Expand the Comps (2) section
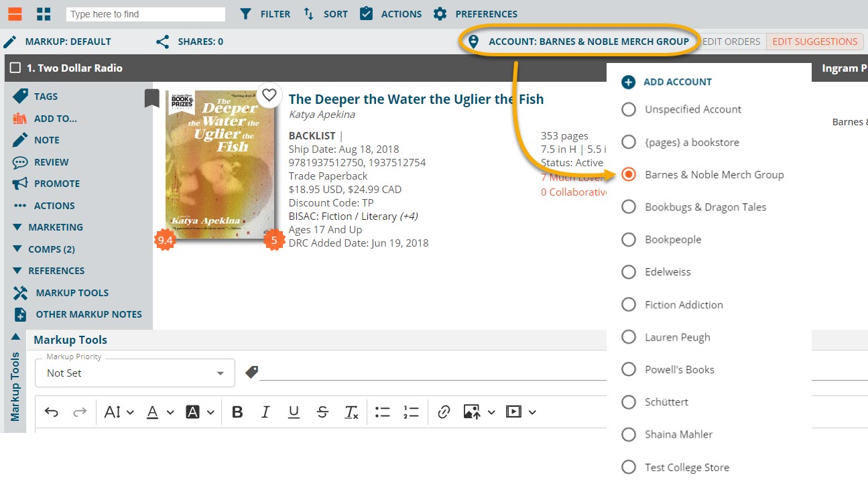The width and height of the screenshot is (868, 504). click(44, 249)
